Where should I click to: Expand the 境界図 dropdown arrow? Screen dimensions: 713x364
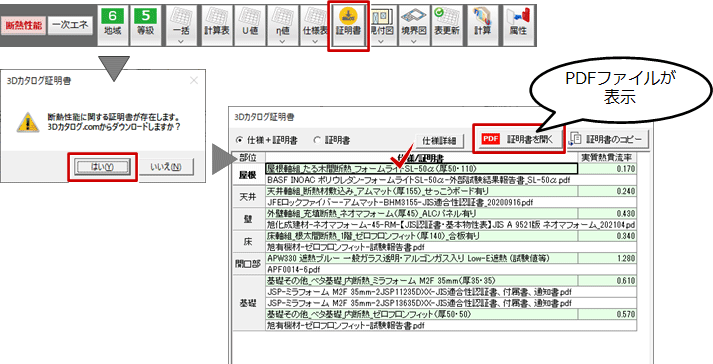pyautogui.click(x=413, y=41)
